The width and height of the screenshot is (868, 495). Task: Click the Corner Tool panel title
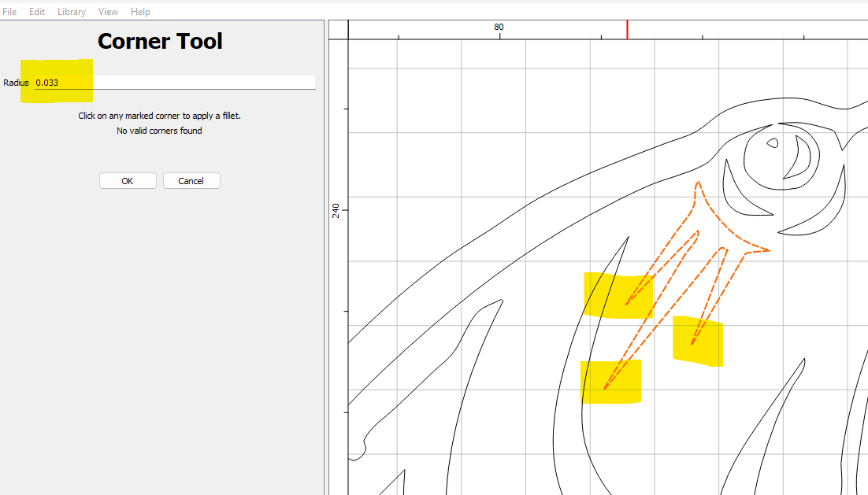160,41
